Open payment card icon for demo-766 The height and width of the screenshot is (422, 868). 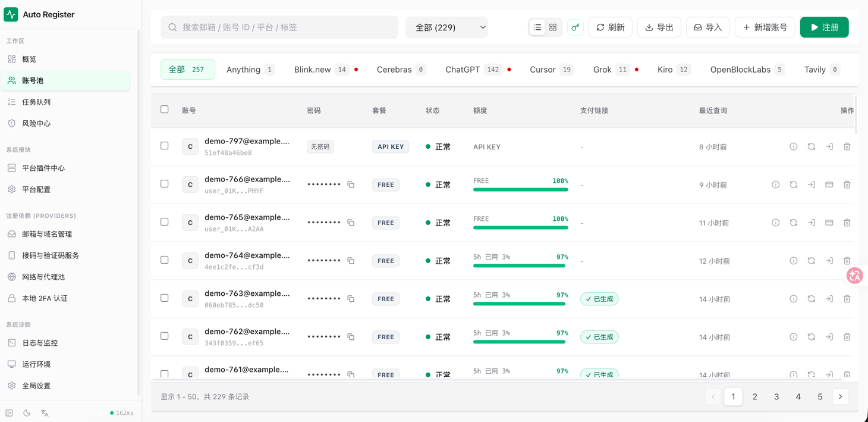click(829, 185)
